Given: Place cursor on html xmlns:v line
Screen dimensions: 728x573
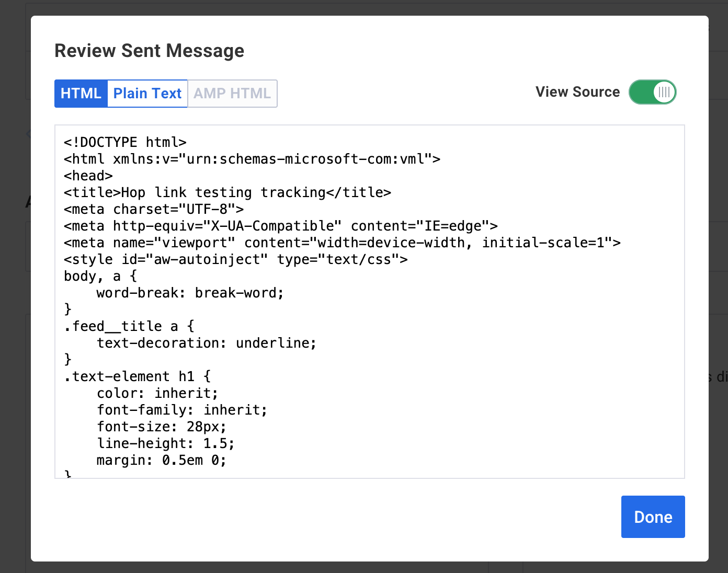Looking at the screenshot, I should click(x=252, y=159).
